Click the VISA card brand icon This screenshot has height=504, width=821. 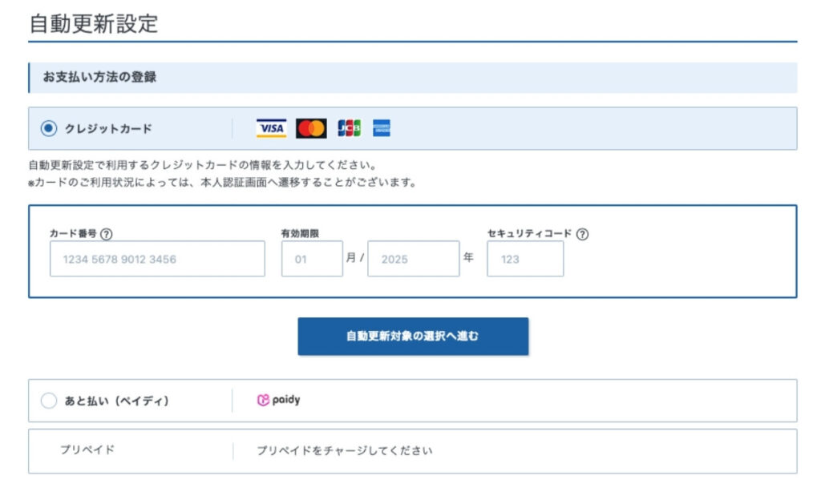(x=272, y=127)
